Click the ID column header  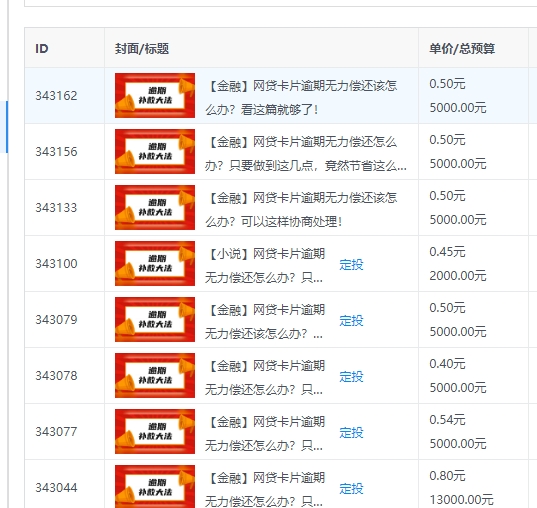42,48
